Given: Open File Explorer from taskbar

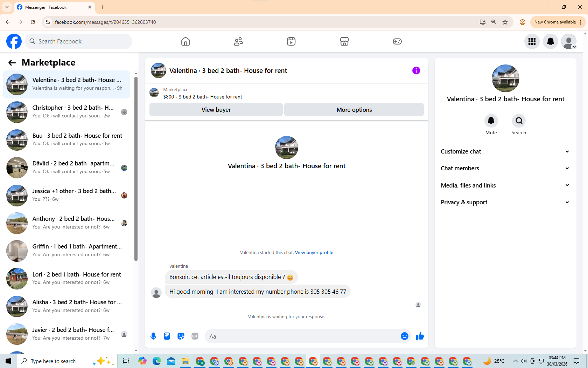Looking at the screenshot, I should [x=185, y=361].
